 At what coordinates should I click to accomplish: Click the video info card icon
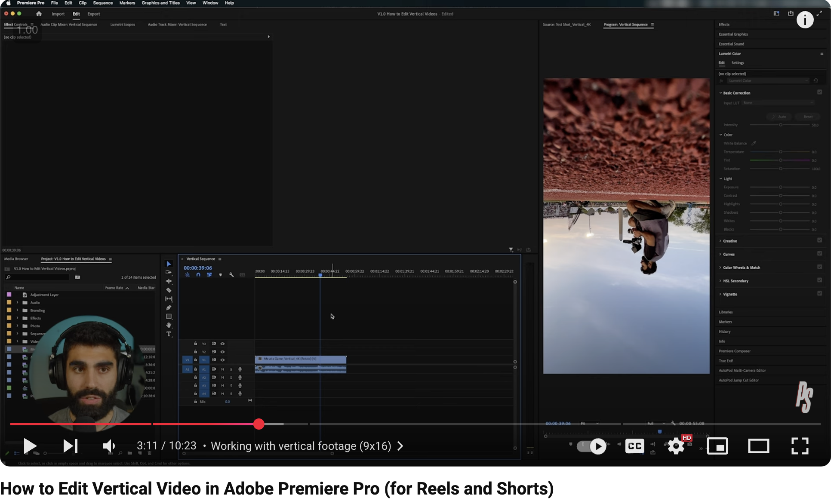tap(805, 20)
